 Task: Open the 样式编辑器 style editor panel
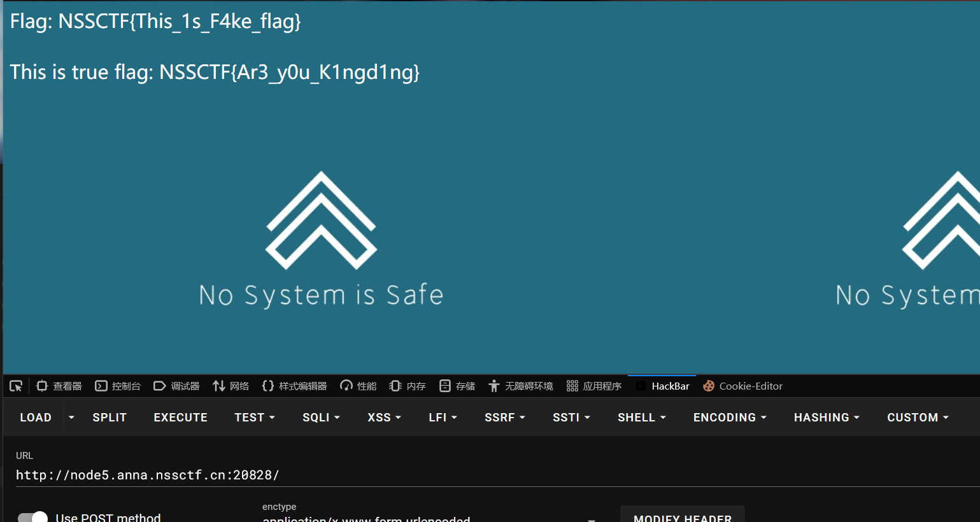[x=294, y=386]
